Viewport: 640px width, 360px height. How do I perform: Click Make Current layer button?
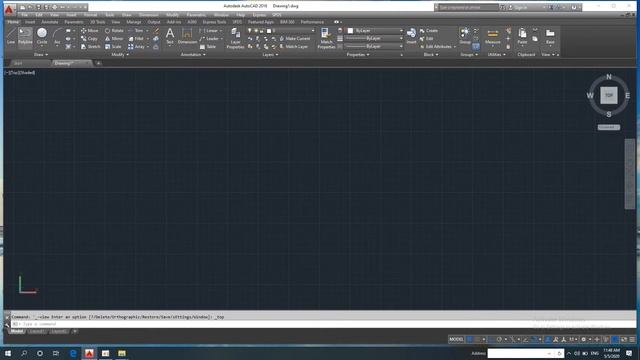[x=295, y=38]
